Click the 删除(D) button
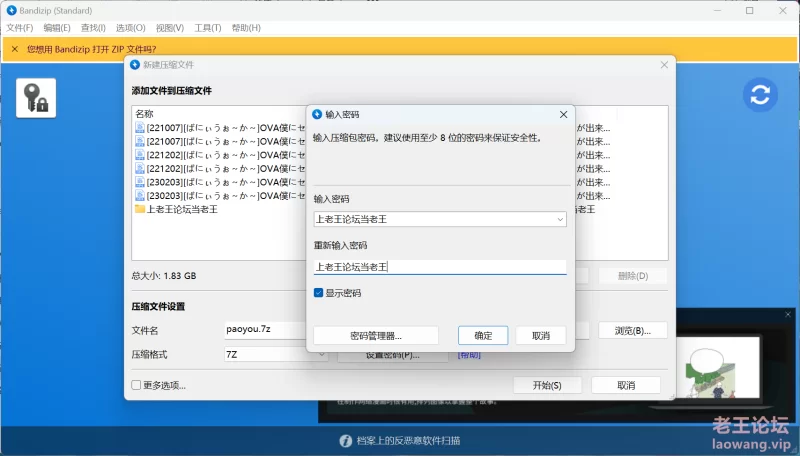Screen dimensions: 800x456 coord(633,276)
